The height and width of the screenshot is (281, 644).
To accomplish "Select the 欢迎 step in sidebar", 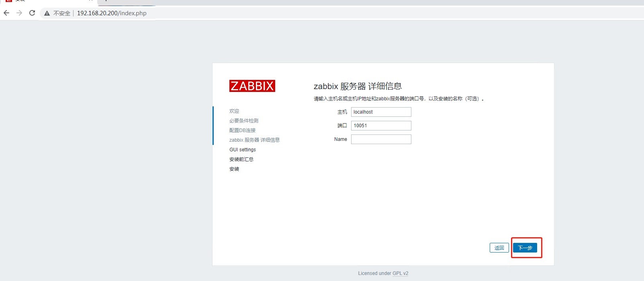I will (x=234, y=111).
